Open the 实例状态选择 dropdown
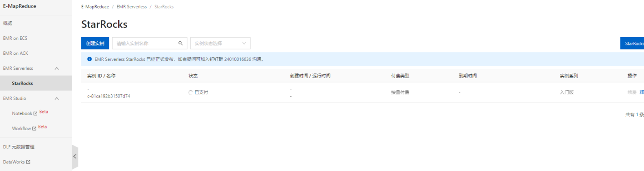644x171 pixels. 220,44
